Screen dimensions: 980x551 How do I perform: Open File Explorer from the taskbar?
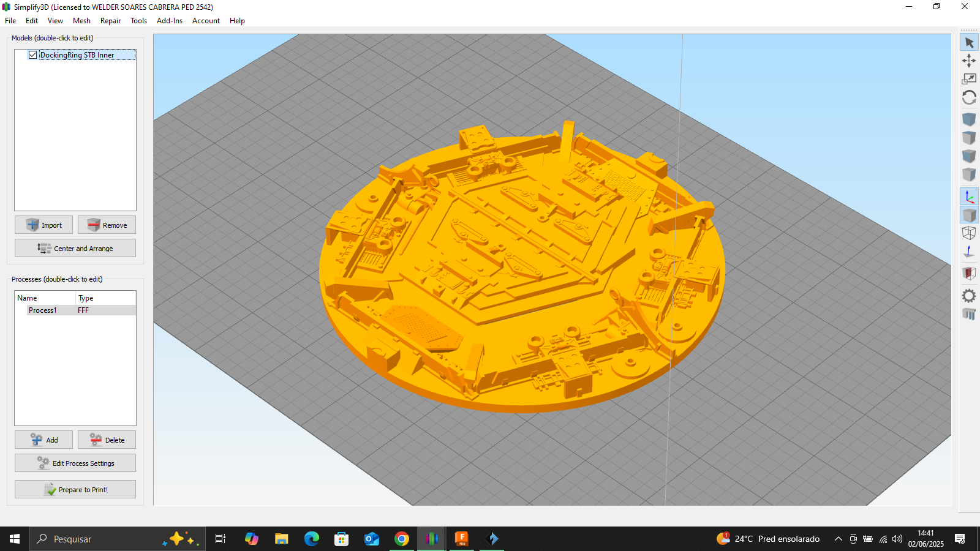coord(281,539)
